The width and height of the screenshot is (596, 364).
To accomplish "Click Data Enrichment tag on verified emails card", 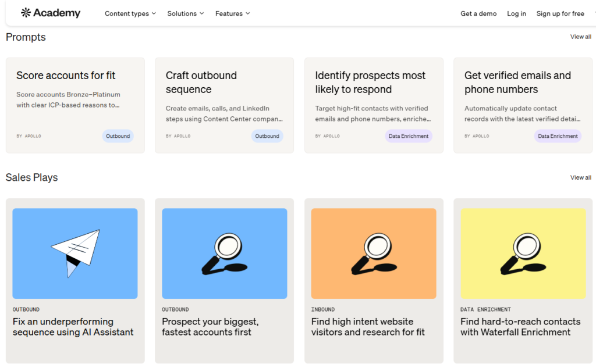I will click(558, 136).
